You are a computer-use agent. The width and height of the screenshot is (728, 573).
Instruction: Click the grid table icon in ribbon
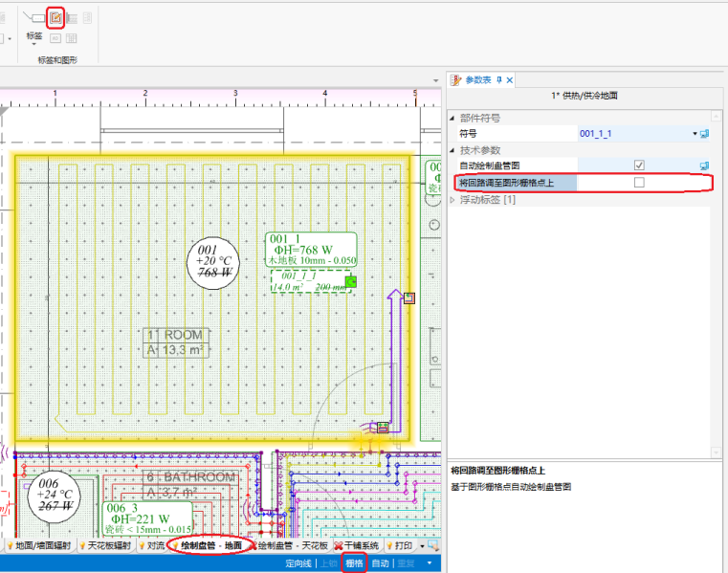[72, 38]
